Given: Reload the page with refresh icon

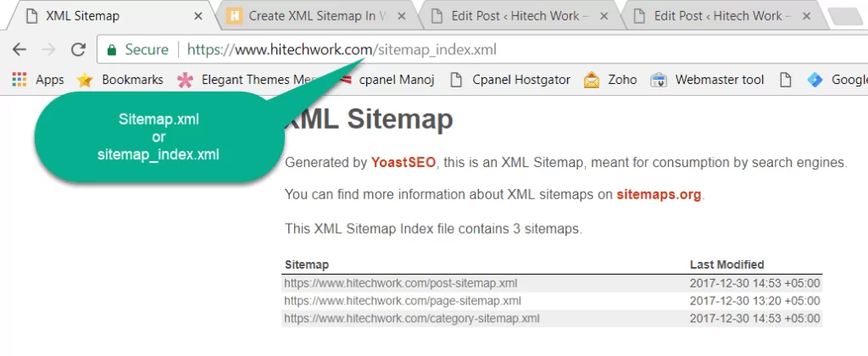Looking at the screenshot, I should pos(78,50).
